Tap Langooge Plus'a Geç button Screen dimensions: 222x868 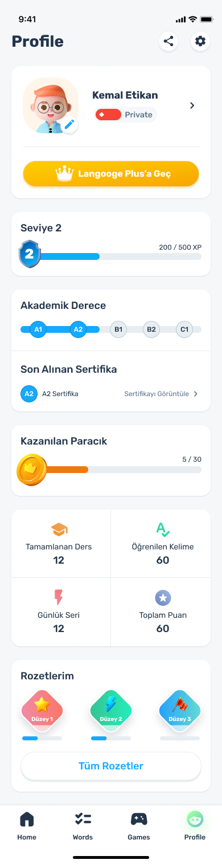(111, 174)
